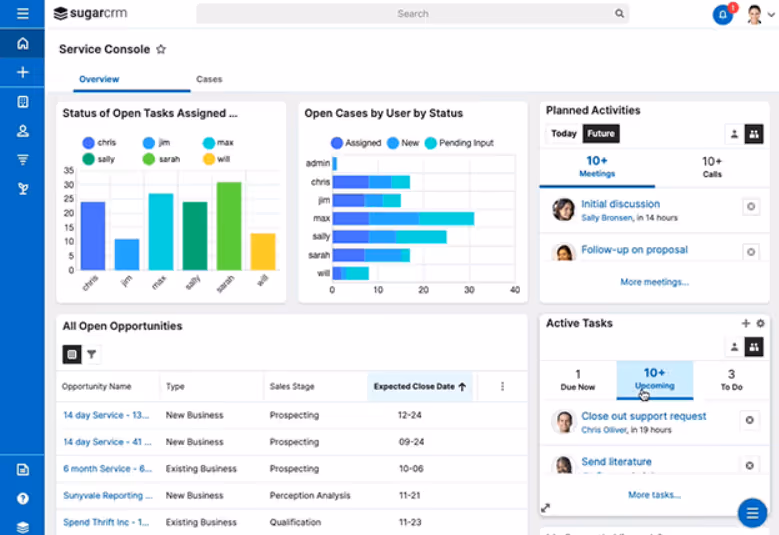Click the sarah bar in tasks chart

[229, 226]
